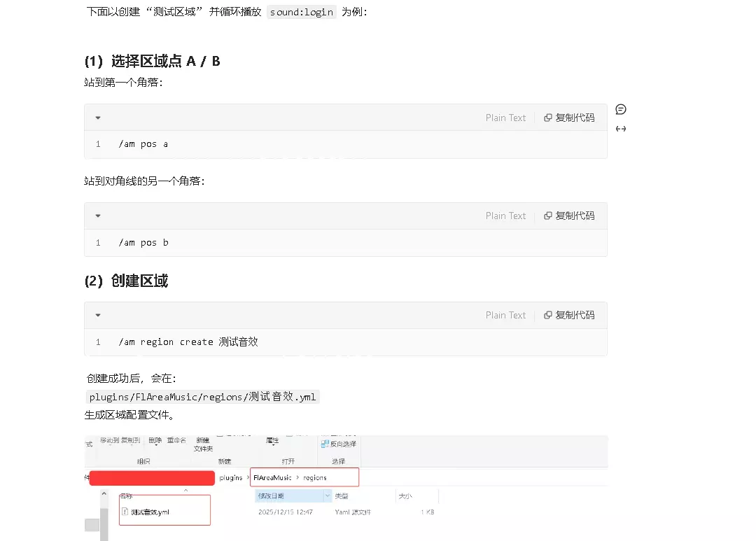756x541 pixels.
Task: Click text '生成区域配置文件。'
Action: pos(129,415)
